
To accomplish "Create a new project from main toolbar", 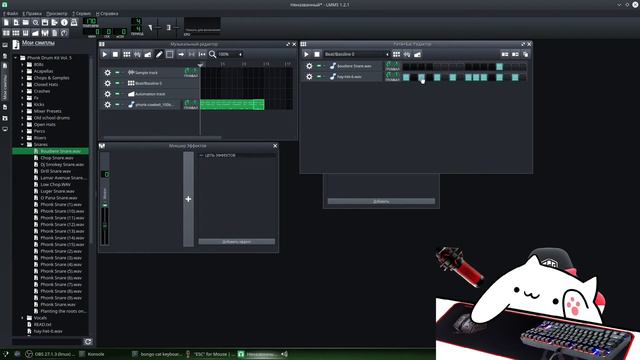I will [x=6, y=22].
